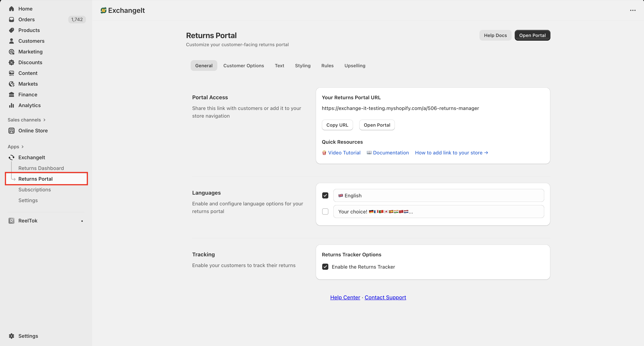644x346 pixels.
Task: Click the ReelTok app icon
Action: [x=12, y=221]
